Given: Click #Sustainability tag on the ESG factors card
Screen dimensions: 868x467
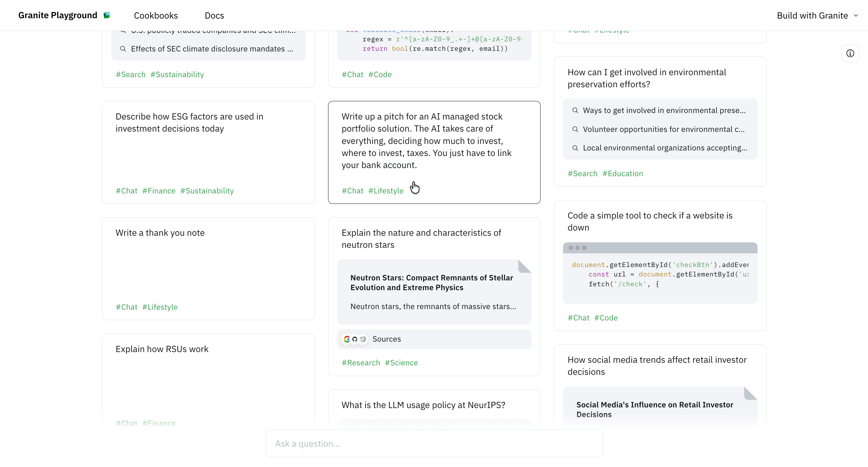Looking at the screenshot, I should click(207, 191).
